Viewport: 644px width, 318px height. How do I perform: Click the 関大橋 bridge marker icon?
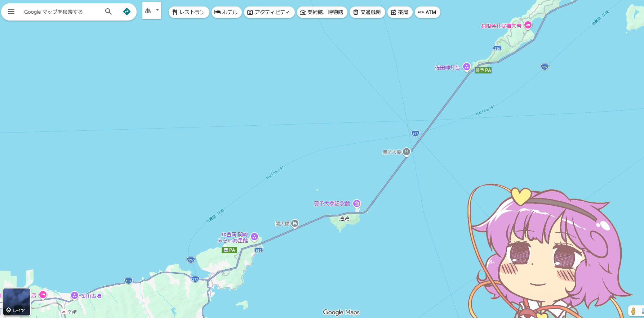pos(295,223)
